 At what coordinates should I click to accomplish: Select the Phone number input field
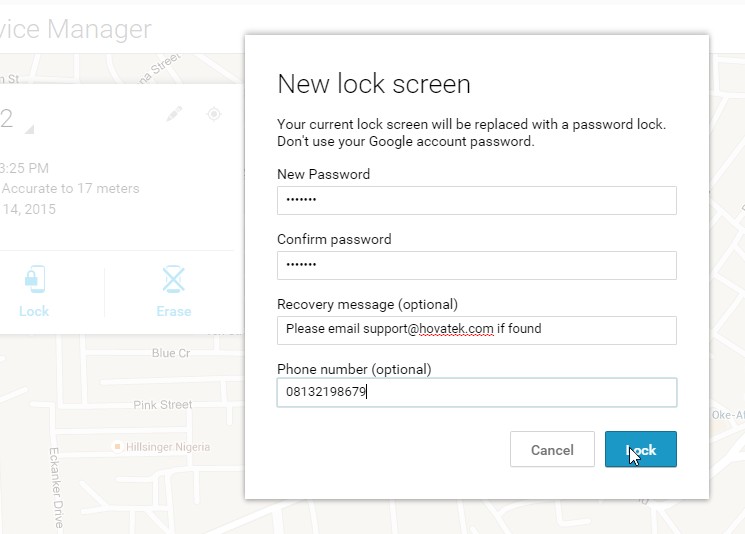point(477,392)
